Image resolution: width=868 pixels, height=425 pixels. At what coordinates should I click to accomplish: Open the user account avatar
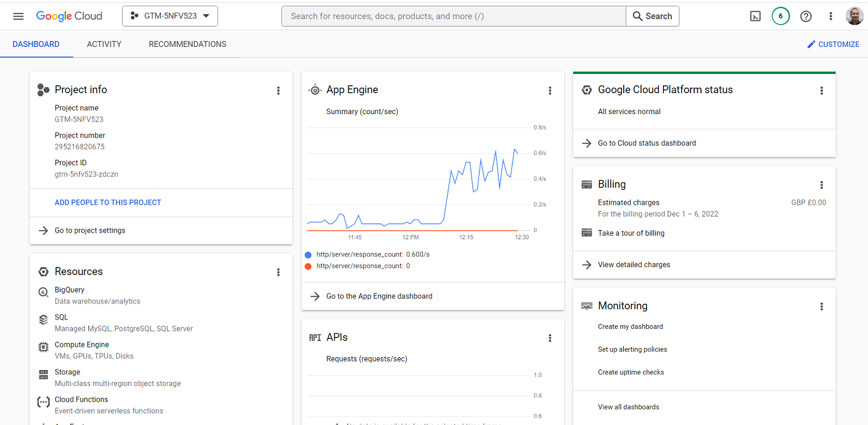pyautogui.click(x=854, y=16)
